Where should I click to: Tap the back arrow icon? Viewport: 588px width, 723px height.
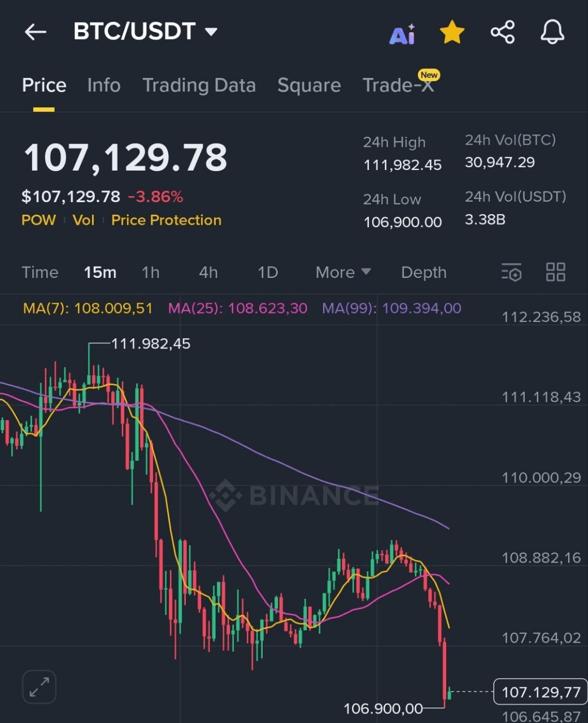(x=35, y=32)
